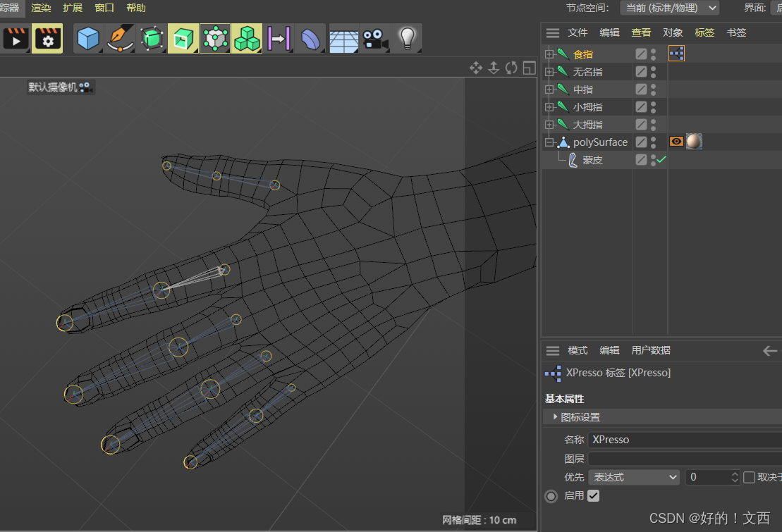This screenshot has width=782, height=532.
Task: Open the 优先 expression type dropdown
Action: click(633, 477)
